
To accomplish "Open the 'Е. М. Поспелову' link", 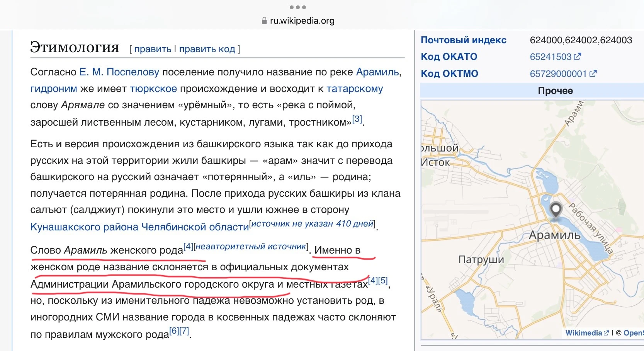I will pyautogui.click(x=119, y=72).
